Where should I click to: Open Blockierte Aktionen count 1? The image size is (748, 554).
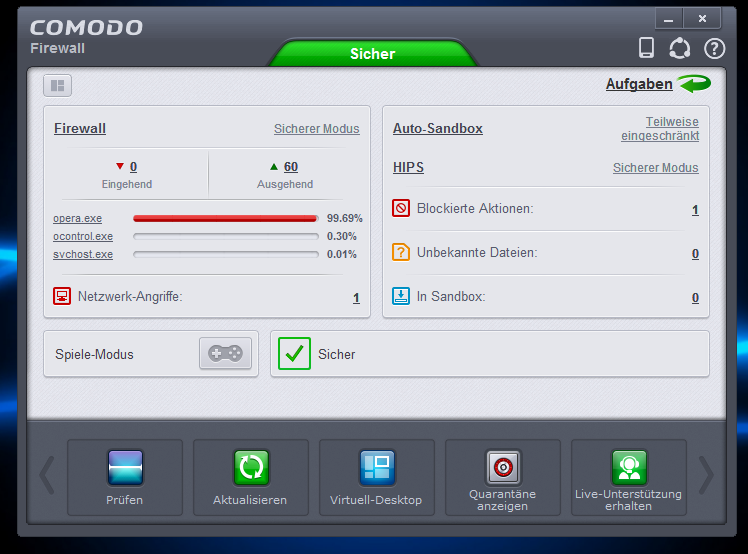tap(696, 210)
